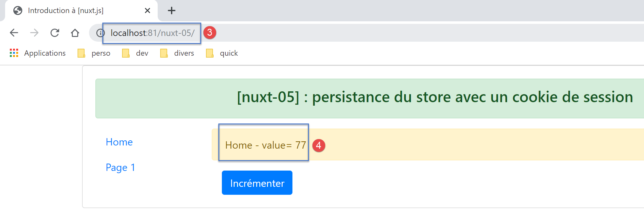
Task: Navigate to the Home link
Action: click(x=119, y=142)
